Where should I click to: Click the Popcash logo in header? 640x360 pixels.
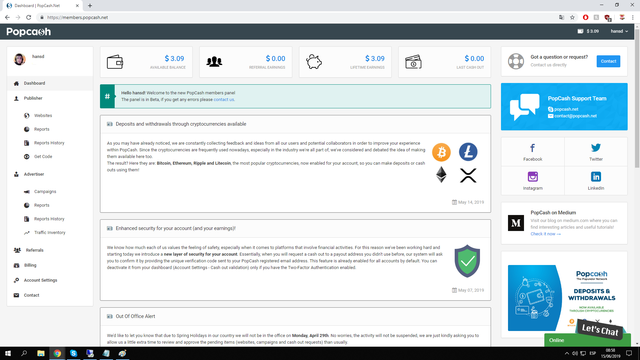click(29, 32)
